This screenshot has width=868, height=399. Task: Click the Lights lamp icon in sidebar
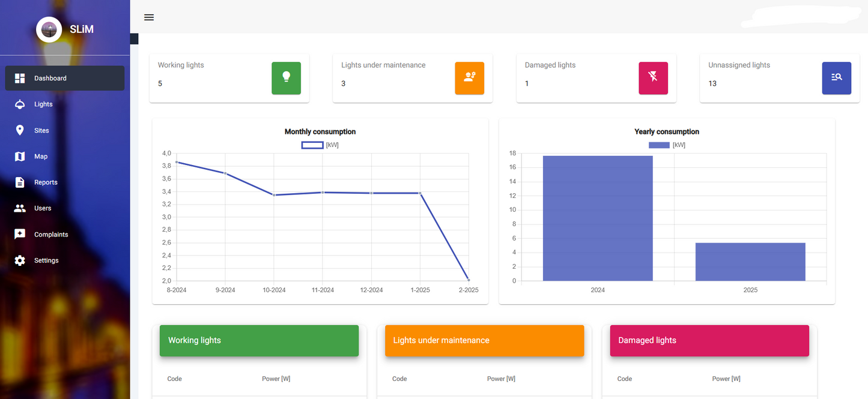coord(20,104)
